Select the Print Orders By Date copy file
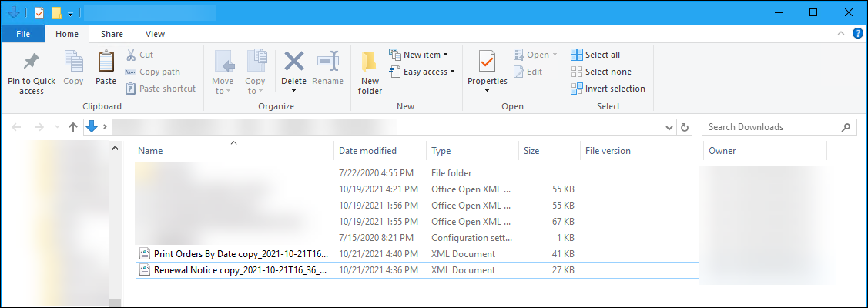Viewport: 868px width, 308px height. [x=241, y=254]
